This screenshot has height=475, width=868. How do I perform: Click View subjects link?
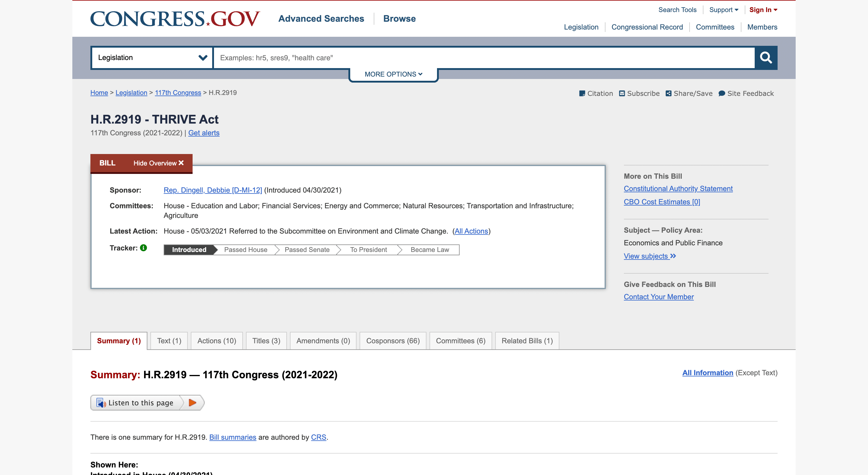pyautogui.click(x=650, y=256)
